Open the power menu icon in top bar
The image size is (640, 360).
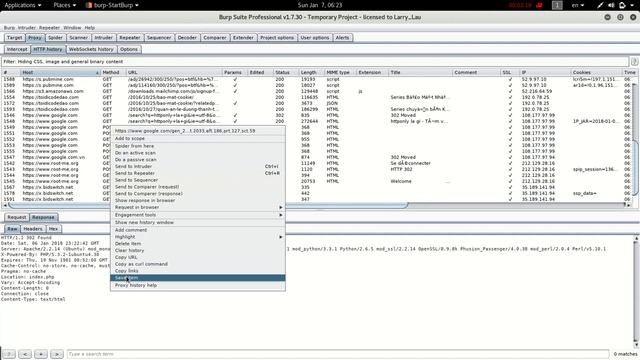point(622,5)
